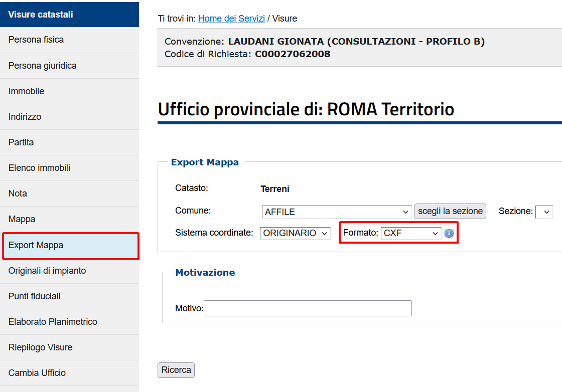
Task: Open the Comune dropdown showing AFFILE
Action: [x=336, y=212]
